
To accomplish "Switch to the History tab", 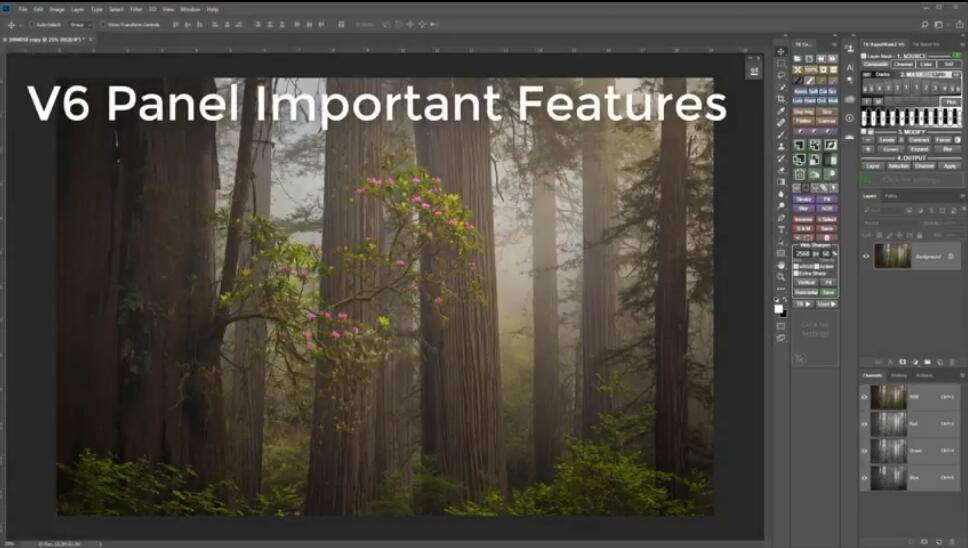I will (x=899, y=375).
